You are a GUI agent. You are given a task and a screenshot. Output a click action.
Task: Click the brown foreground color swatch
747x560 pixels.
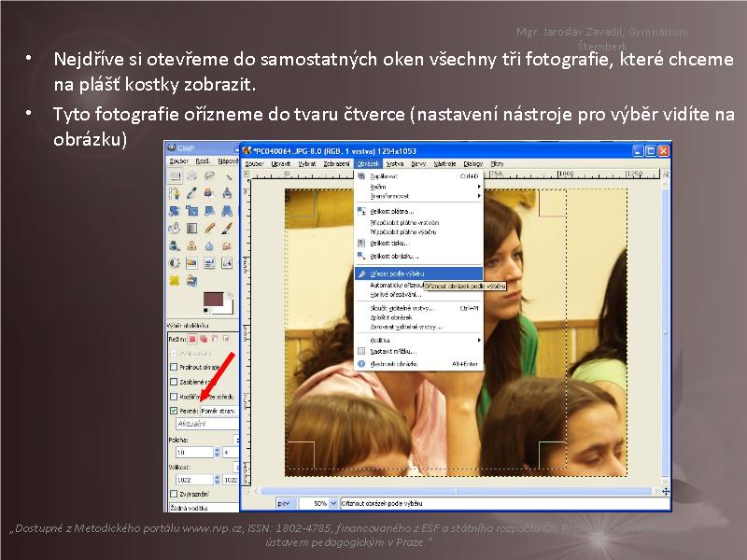tap(212, 299)
